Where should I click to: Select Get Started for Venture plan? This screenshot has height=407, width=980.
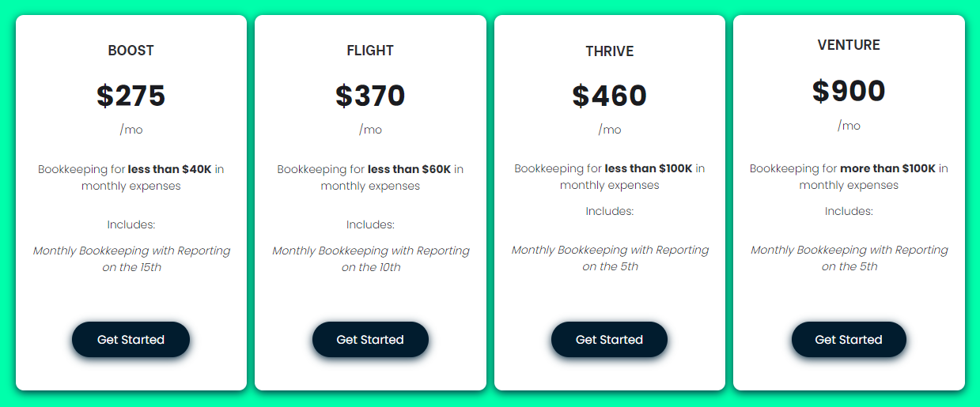(849, 340)
